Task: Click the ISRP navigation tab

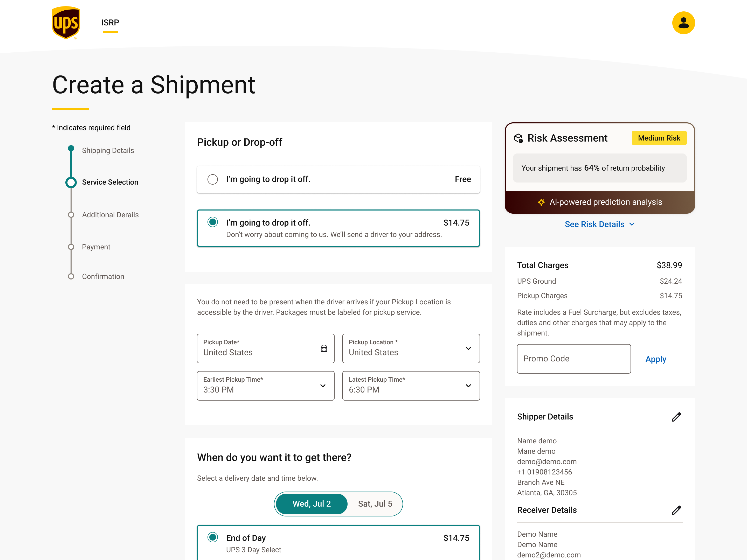Action: [x=110, y=23]
